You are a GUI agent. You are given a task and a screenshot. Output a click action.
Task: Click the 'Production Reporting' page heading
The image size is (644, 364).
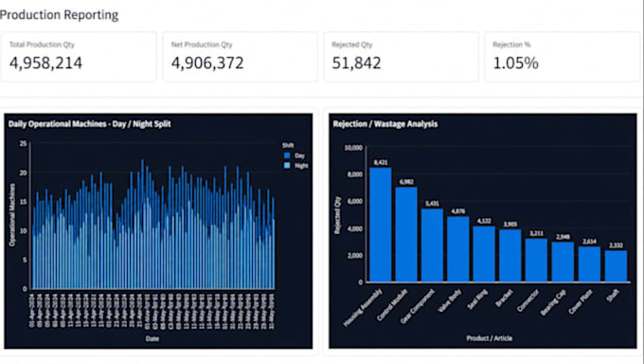click(59, 15)
